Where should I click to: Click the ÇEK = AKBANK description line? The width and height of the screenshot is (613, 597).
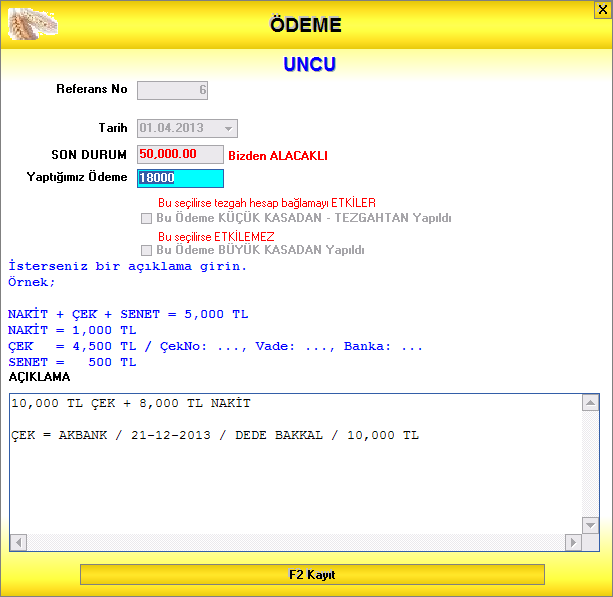tap(215, 435)
